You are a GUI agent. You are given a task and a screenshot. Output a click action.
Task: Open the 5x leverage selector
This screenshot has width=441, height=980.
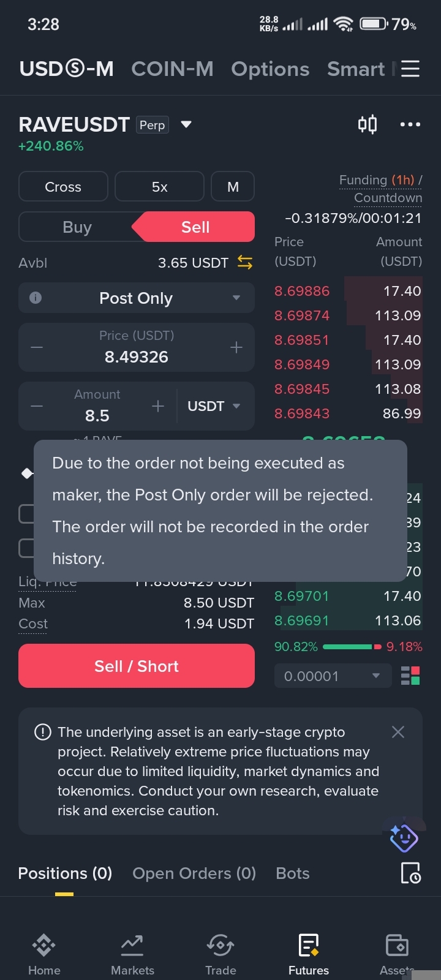pos(159,187)
